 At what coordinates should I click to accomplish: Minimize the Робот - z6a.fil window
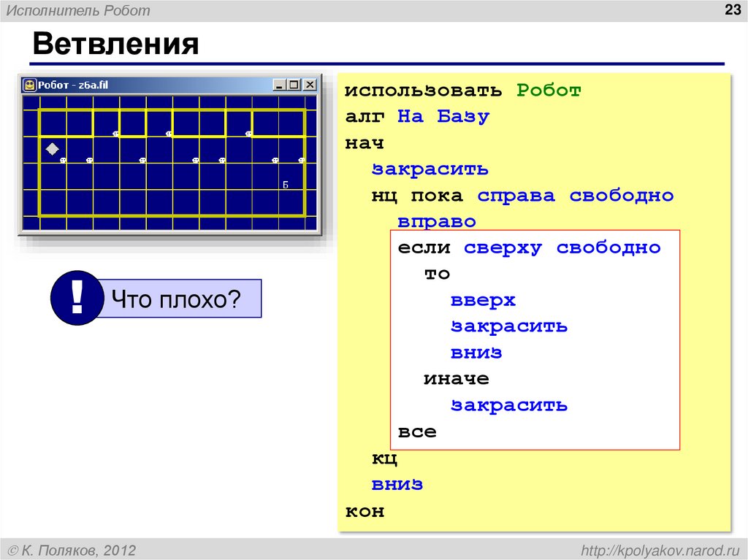click(279, 85)
